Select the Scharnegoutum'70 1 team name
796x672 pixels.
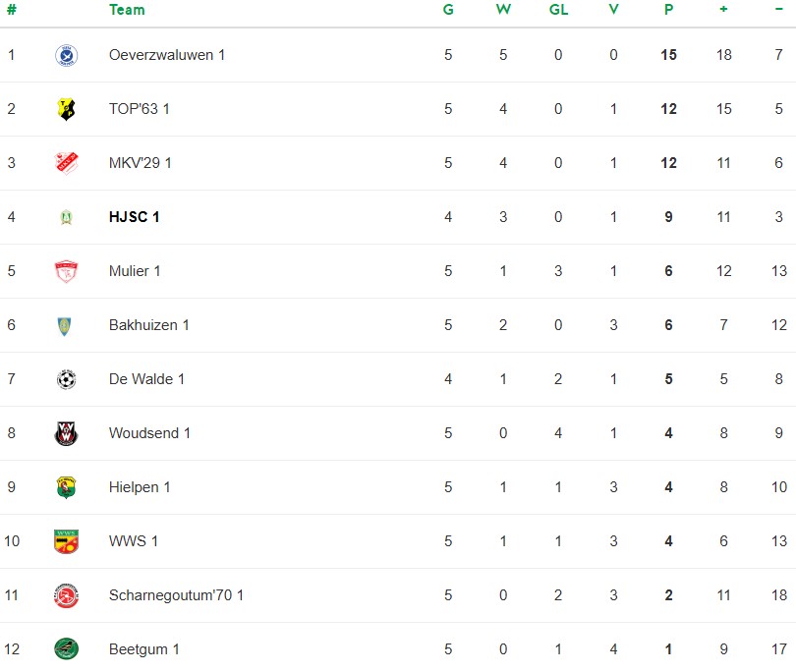pos(176,595)
